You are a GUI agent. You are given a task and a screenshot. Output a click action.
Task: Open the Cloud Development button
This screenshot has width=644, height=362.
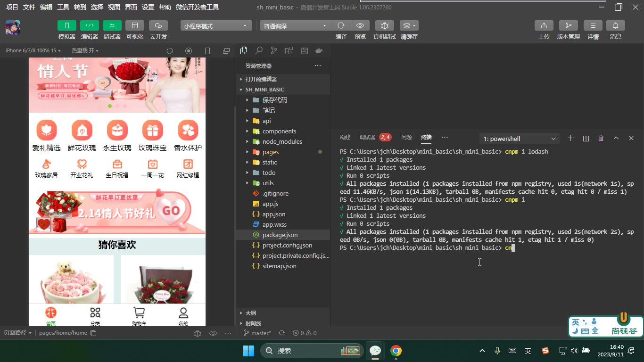tap(158, 25)
